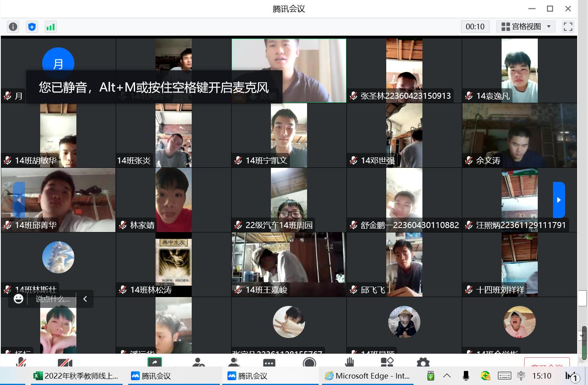Open the chat icon in toolbar
The width and height of the screenshot is (588, 385).
click(269, 363)
